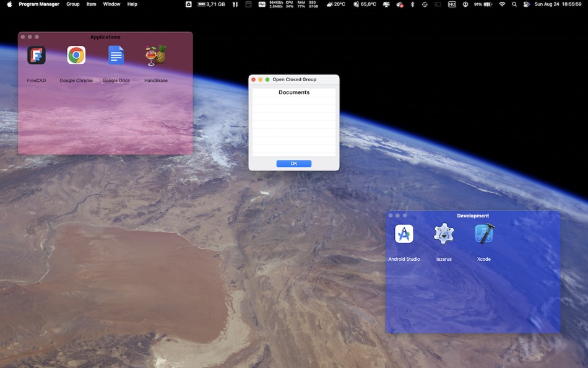Open the Window menu
This screenshot has width=588, height=368.
[x=112, y=4]
